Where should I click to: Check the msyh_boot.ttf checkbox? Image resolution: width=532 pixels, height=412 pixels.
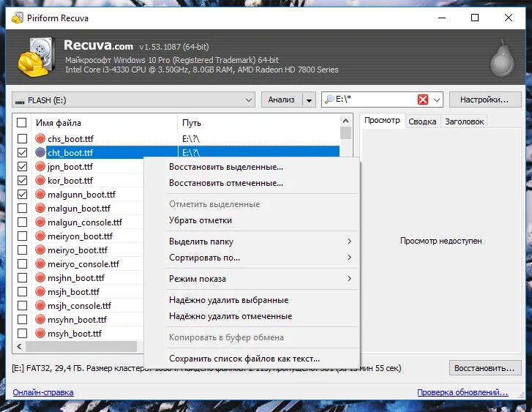(23, 333)
